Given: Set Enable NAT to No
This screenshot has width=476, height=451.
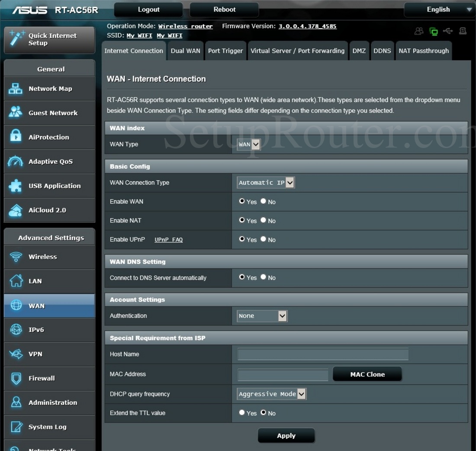Looking at the screenshot, I should tap(263, 220).
